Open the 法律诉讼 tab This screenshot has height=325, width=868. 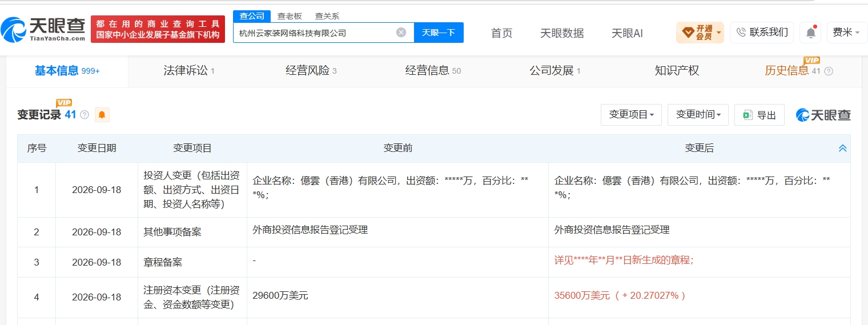pyautogui.click(x=189, y=71)
